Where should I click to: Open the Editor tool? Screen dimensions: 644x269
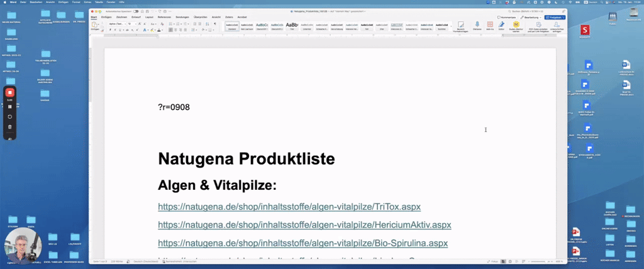tap(501, 26)
